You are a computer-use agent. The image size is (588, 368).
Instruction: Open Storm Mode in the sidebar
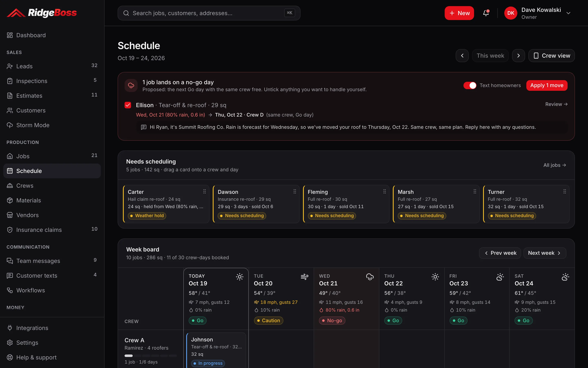[x=52, y=125]
